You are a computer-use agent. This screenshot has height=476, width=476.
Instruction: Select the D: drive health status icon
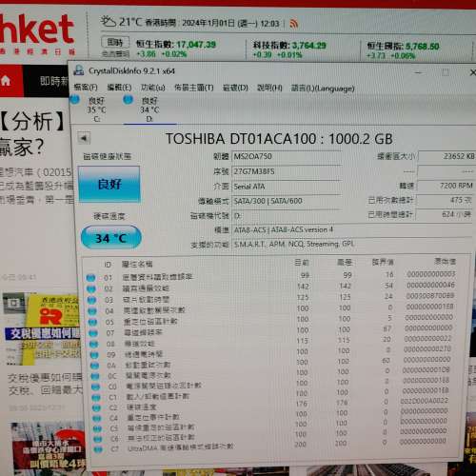[128, 100]
